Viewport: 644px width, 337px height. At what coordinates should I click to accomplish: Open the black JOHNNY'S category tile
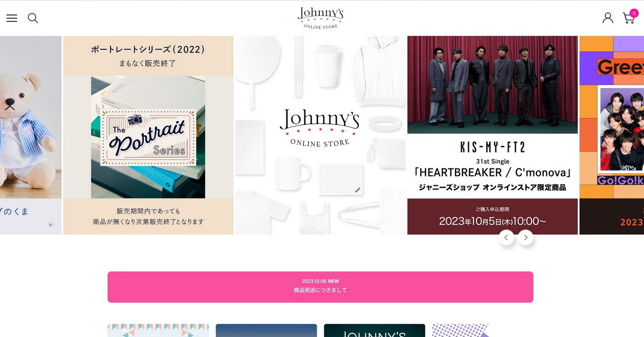tap(374, 330)
